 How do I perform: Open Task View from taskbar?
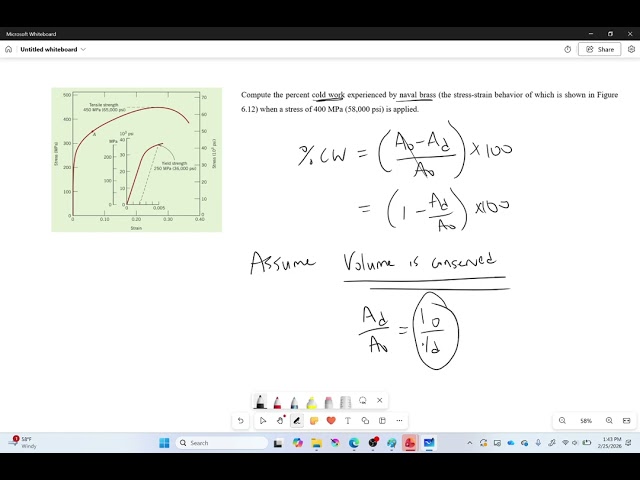coord(278,443)
